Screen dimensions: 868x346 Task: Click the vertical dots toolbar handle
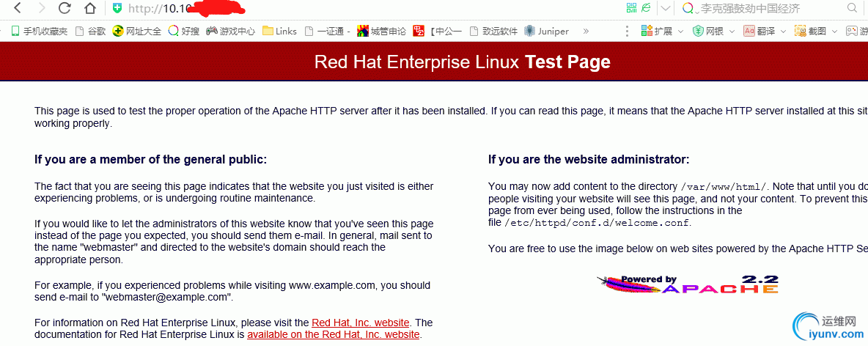point(627,31)
